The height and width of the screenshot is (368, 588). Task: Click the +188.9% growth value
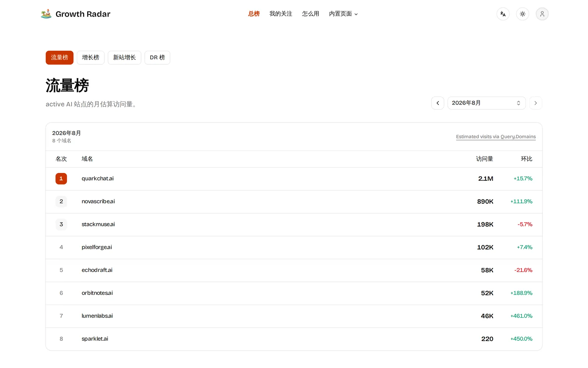coord(521,293)
